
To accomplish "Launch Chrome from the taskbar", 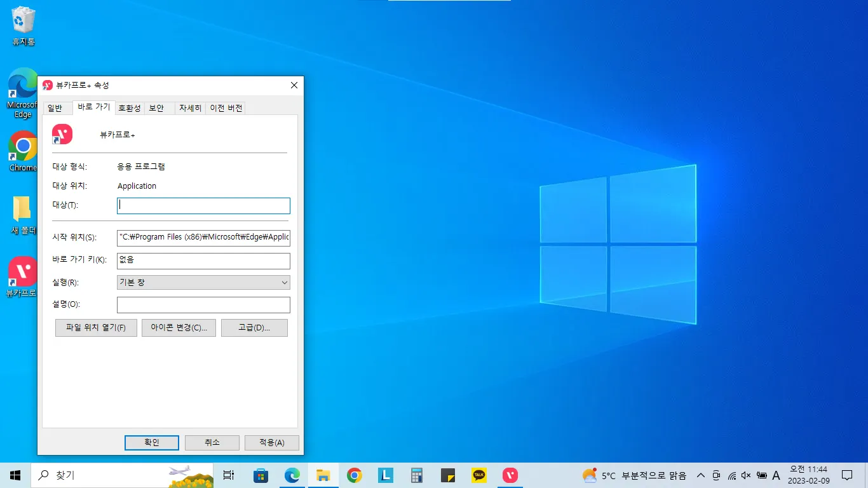I will 354,475.
